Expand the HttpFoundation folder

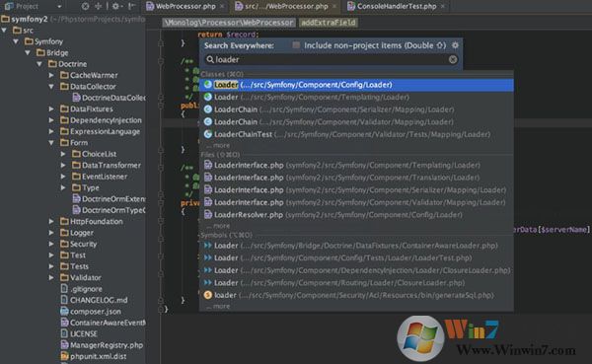(x=51, y=222)
